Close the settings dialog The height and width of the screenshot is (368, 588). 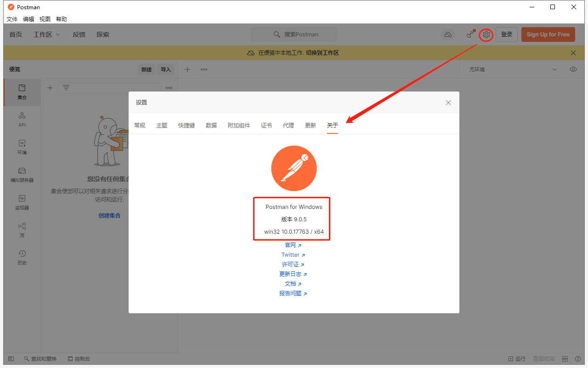point(448,103)
